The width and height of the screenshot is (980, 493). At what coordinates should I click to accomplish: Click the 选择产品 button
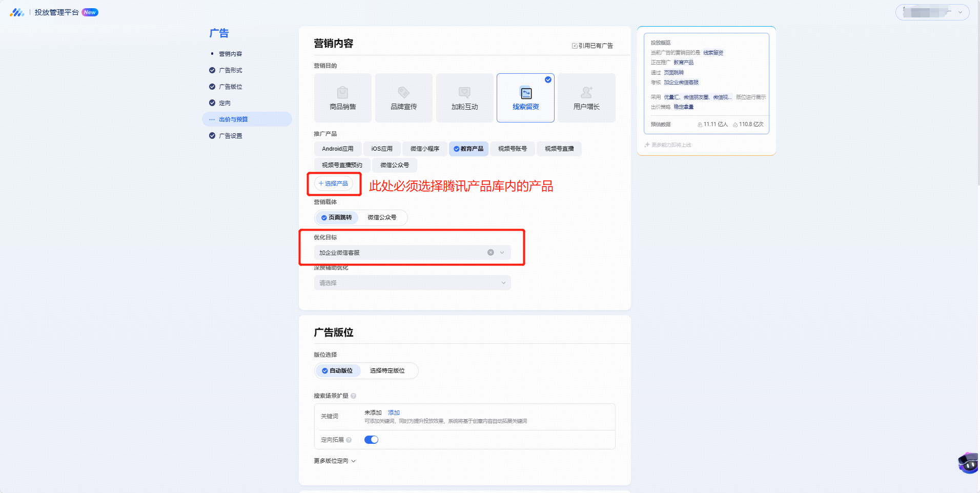click(x=334, y=183)
